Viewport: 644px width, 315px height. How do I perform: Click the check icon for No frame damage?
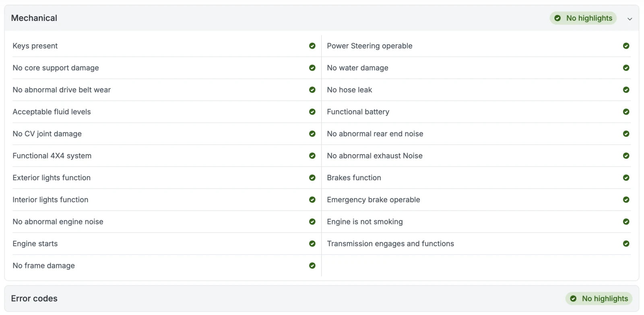(x=312, y=266)
